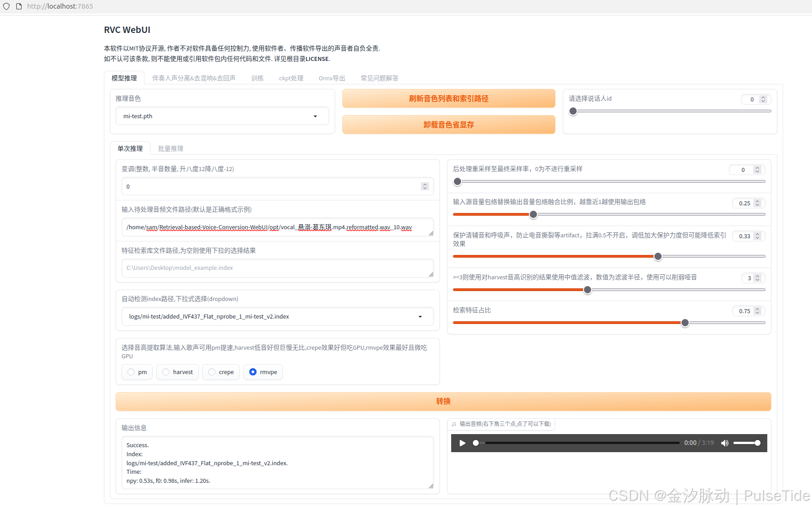The image size is (812, 509).
Task: Click the audio volume slider
Action: [x=747, y=443]
